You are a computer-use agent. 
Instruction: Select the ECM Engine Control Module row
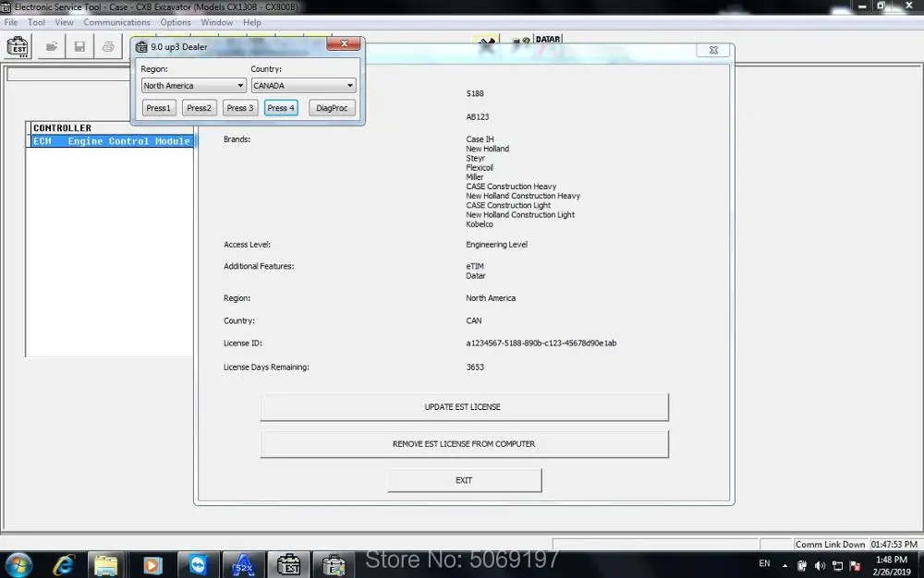[112, 141]
